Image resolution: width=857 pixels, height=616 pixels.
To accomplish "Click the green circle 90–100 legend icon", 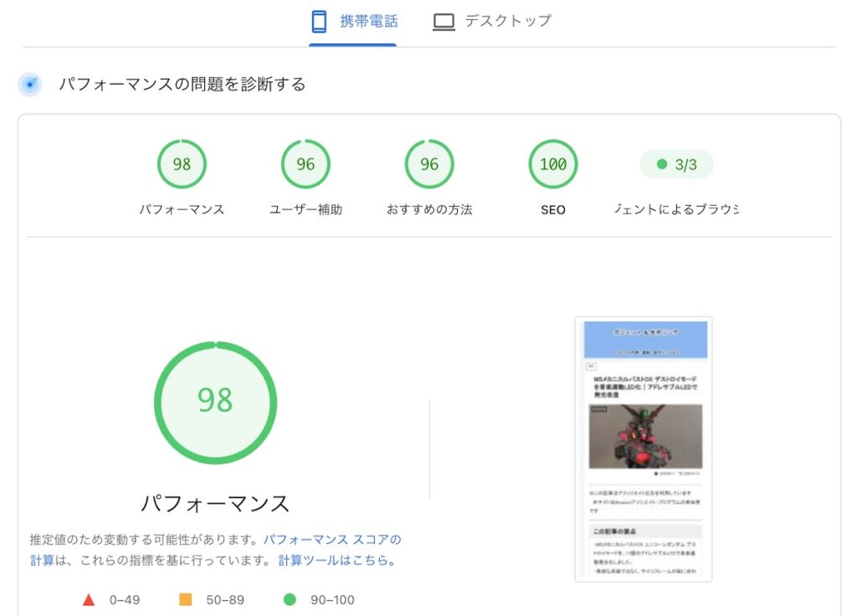I will [x=290, y=599].
